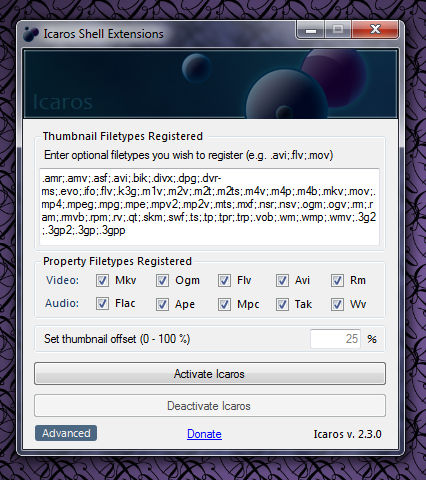Toggle the Ogm video checkbox
The image size is (426, 480).
coord(162,280)
